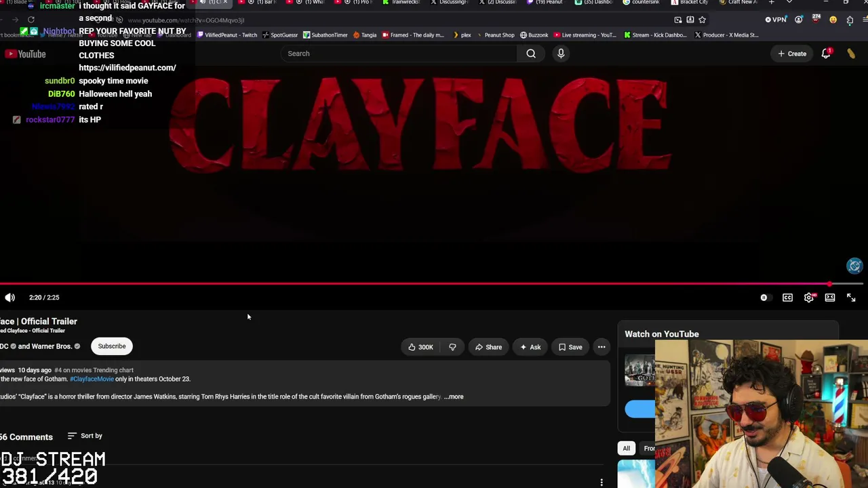This screenshot has width=868, height=488.
Task: Open the plex bookmark
Action: (x=462, y=35)
